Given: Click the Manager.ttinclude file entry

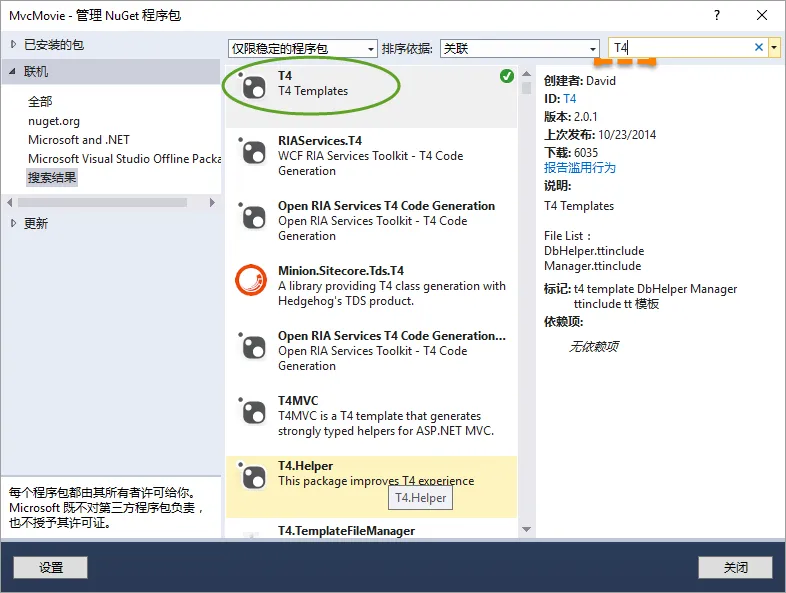Looking at the screenshot, I should click(x=593, y=266).
